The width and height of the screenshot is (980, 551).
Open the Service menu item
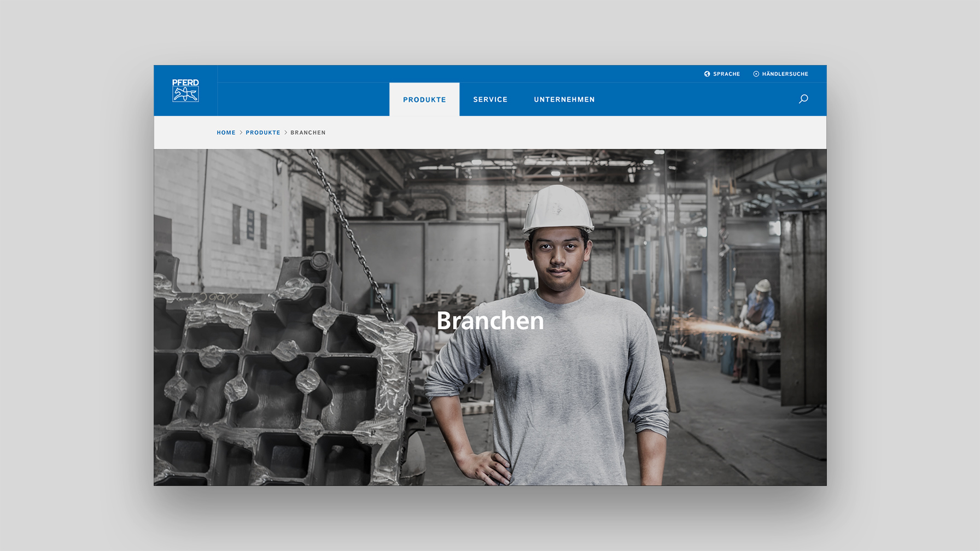[491, 99]
